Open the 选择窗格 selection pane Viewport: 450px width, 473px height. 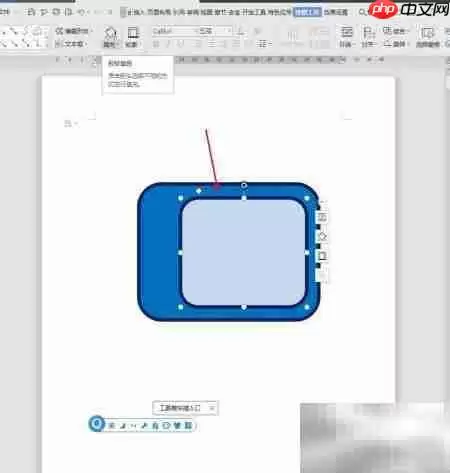click(428, 37)
